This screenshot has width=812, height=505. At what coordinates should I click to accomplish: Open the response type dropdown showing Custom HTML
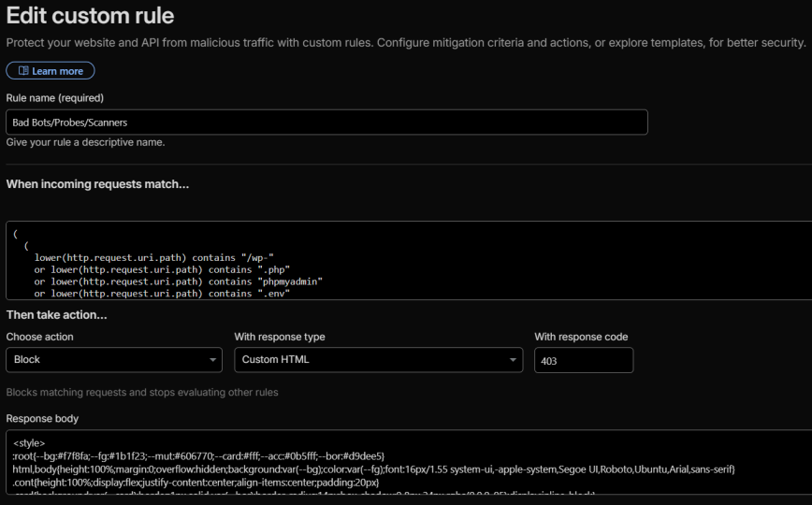tap(378, 360)
